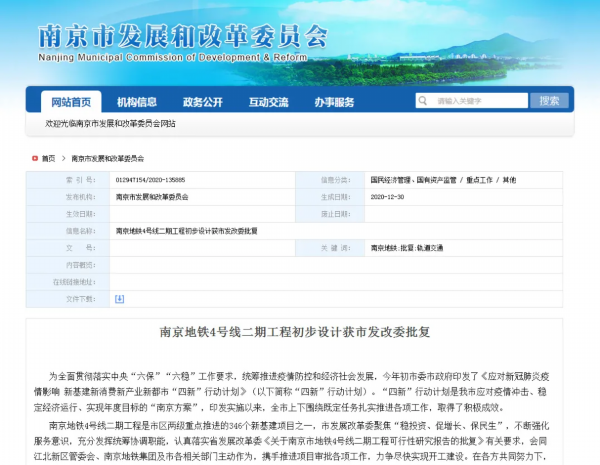Image resolution: width=600 pixels, height=465 pixels.
Task: Focus the keyword search input field
Action: point(472,101)
